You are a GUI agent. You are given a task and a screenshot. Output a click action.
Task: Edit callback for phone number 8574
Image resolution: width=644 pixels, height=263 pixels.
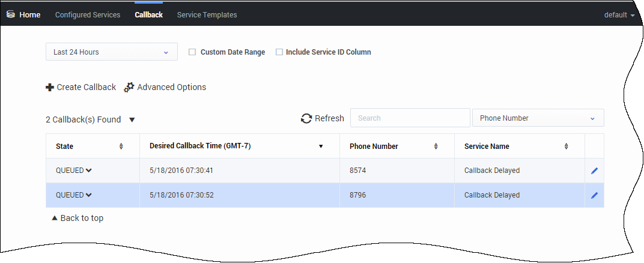(x=594, y=171)
